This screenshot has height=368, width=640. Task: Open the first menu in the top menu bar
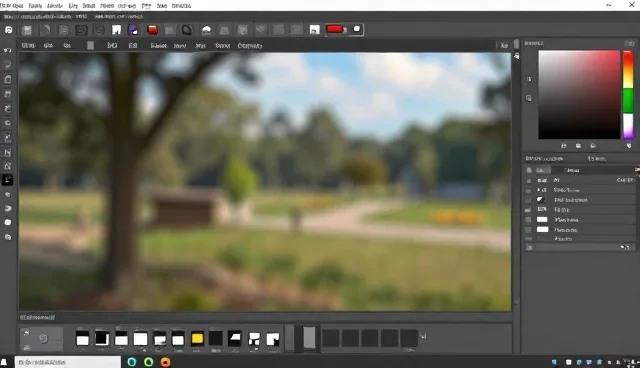(11, 6)
